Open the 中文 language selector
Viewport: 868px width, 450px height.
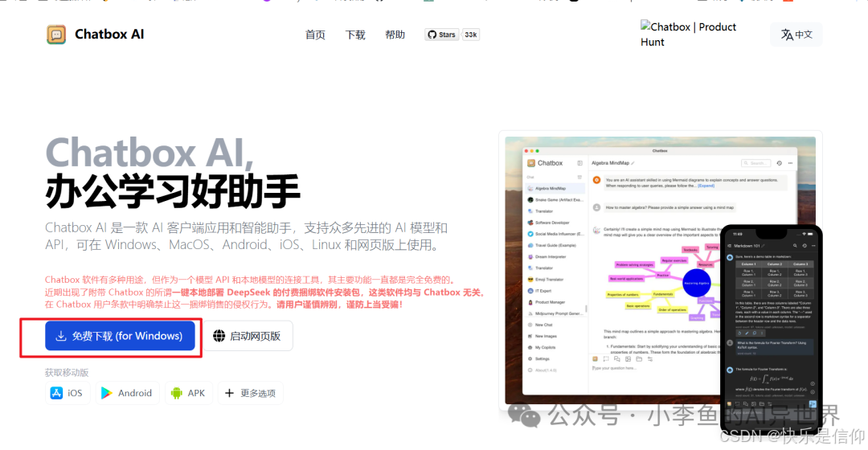pos(796,35)
